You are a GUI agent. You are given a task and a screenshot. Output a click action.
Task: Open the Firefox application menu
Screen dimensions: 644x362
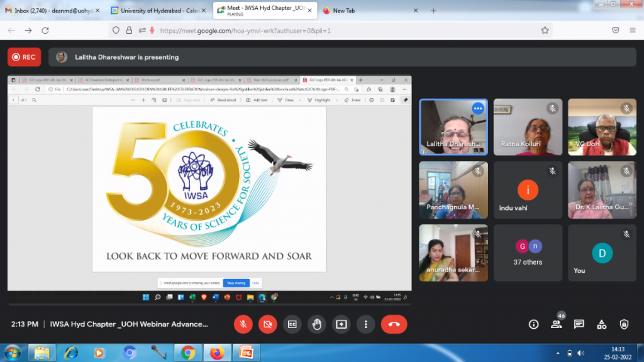[x=633, y=30]
